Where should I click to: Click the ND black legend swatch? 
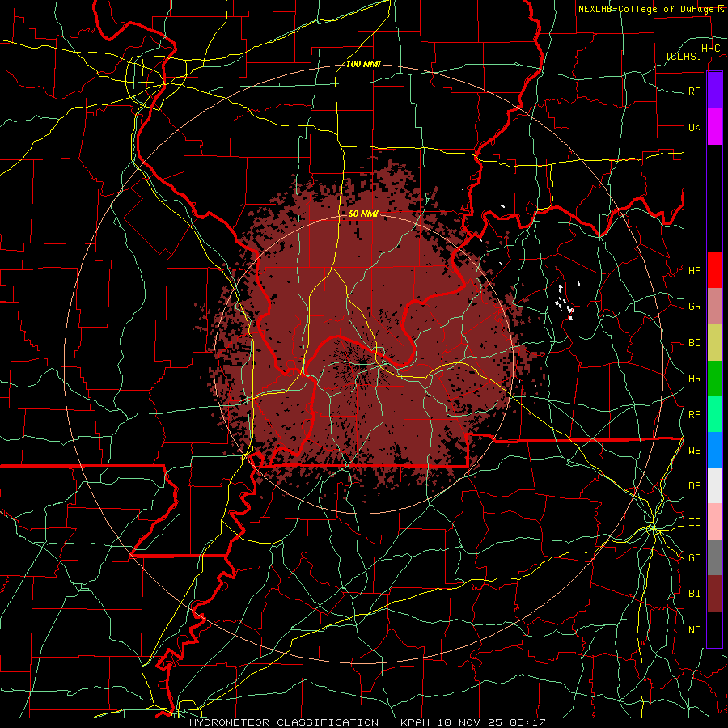(714, 629)
